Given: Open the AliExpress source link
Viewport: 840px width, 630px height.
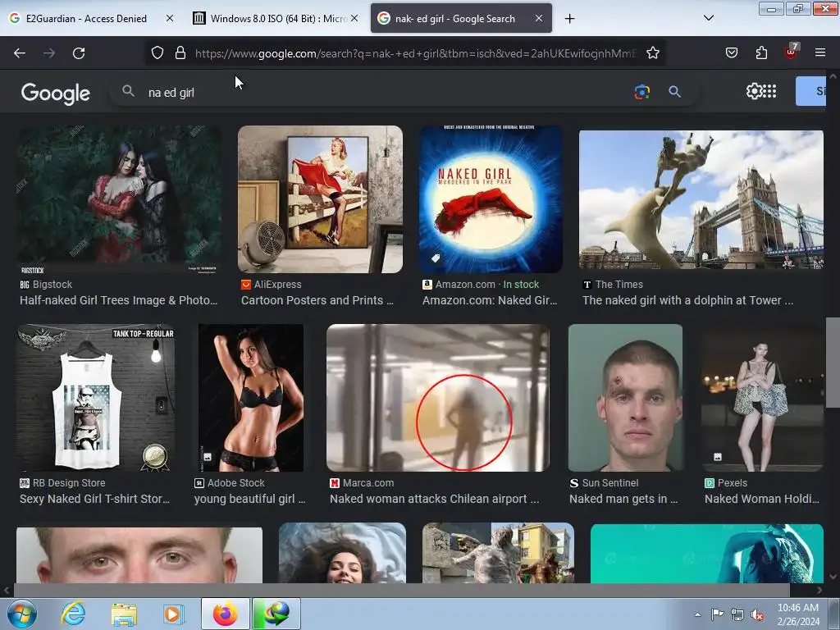Looking at the screenshot, I should coord(271,285).
